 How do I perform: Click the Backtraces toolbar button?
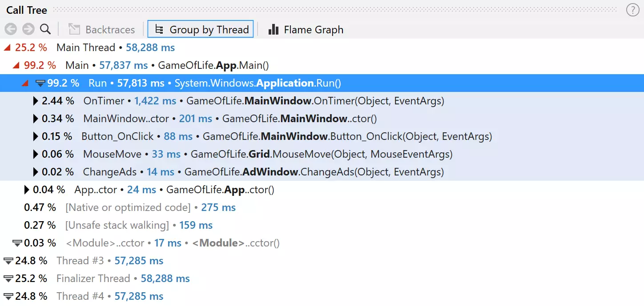[x=102, y=30]
